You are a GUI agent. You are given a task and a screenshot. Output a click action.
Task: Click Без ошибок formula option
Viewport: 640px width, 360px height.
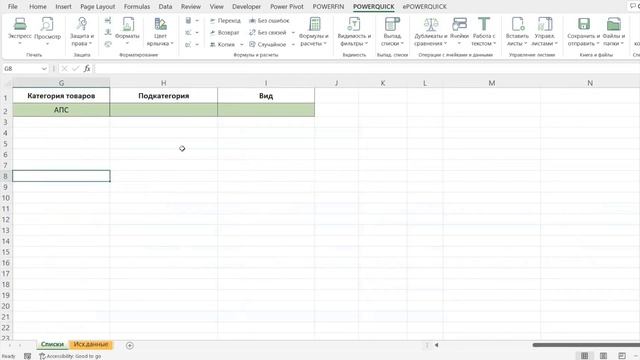(x=269, y=20)
